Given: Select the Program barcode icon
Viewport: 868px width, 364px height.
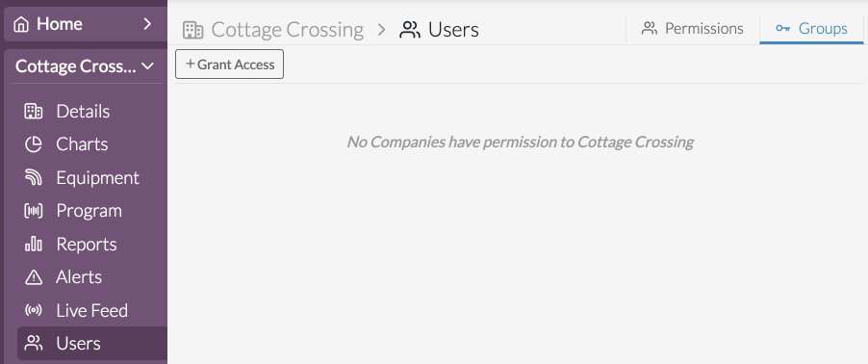Looking at the screenshot, I should [x=34, y=211].
